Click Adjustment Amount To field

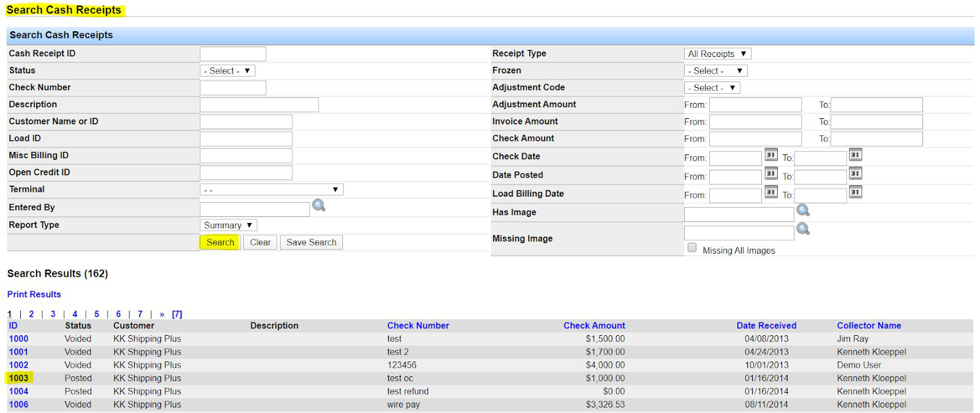tap(876, 105)
